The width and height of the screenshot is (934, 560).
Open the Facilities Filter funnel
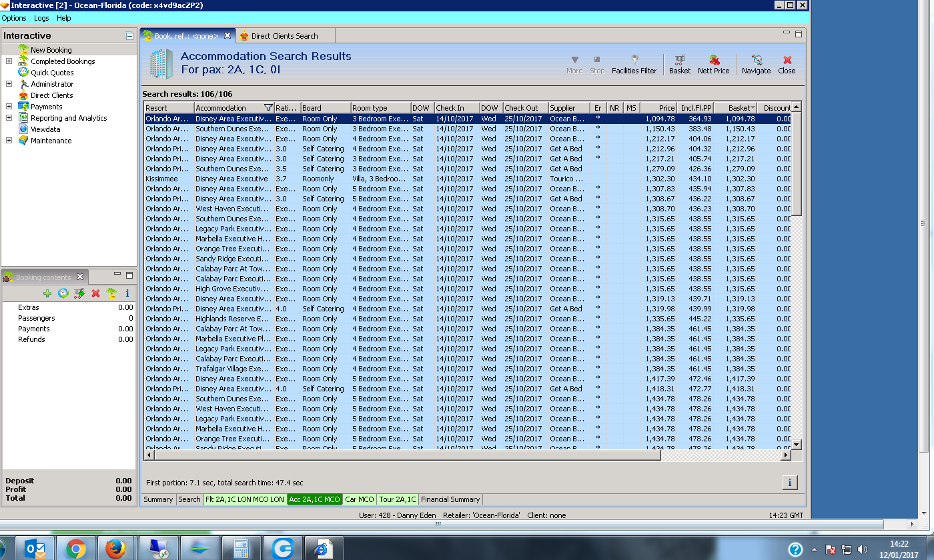point(634,64)
